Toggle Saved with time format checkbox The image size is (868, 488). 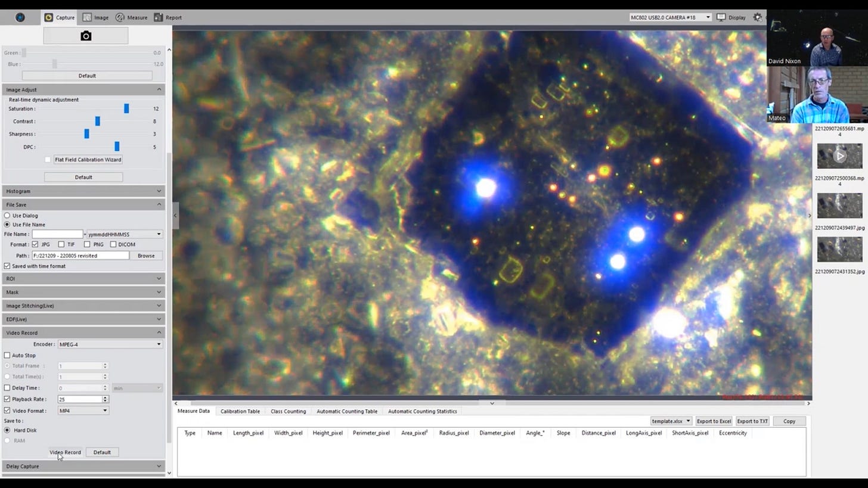click(7, 266)
